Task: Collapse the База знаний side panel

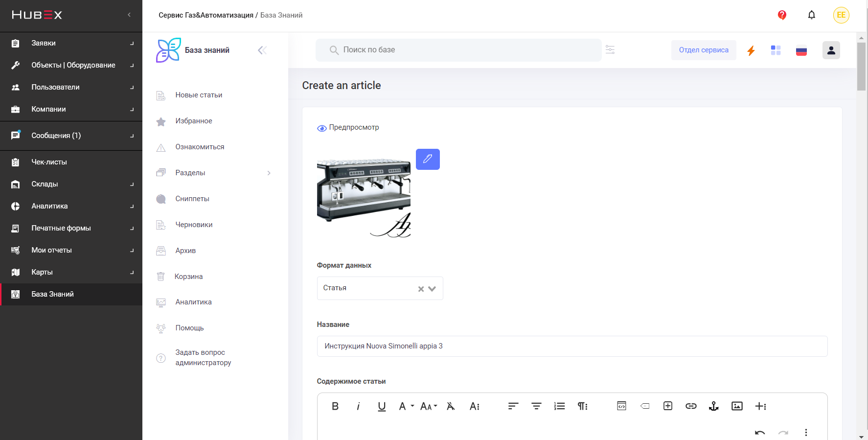Action: (x=262, y=50)
